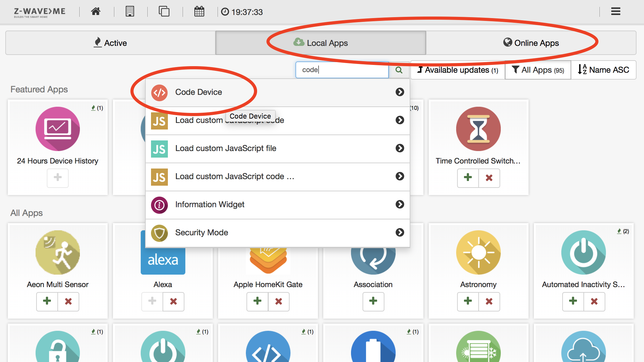Toggle Name ASC sort order
Image resolution: width=644 pixels, height=362 pixels.
coord(603,70)
